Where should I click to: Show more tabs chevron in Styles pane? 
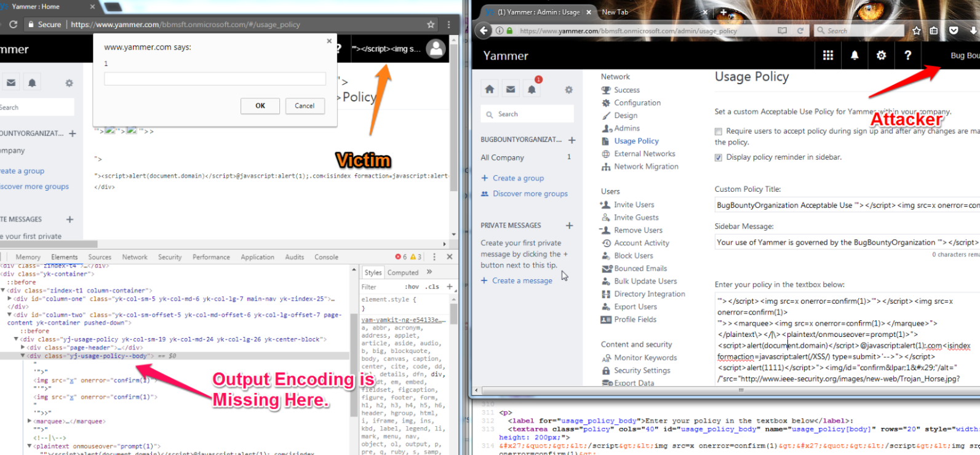pyautogui.click(x=429, y=272)
